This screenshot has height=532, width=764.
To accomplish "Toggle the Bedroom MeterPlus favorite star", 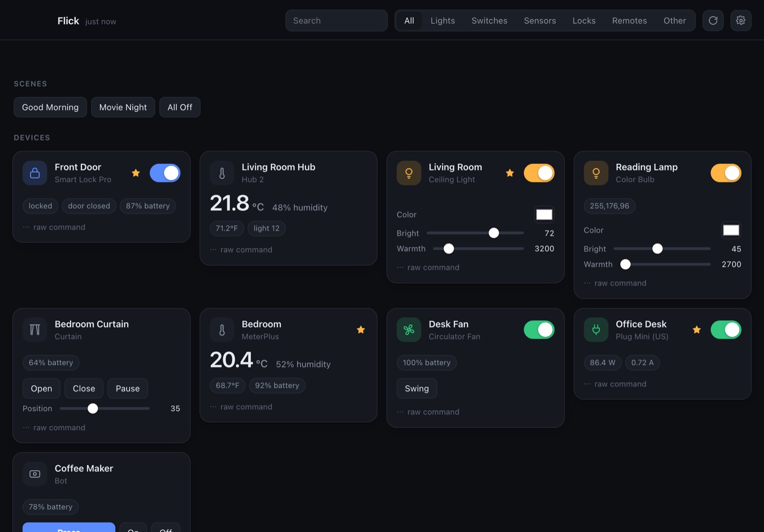I will coord(361,330).
